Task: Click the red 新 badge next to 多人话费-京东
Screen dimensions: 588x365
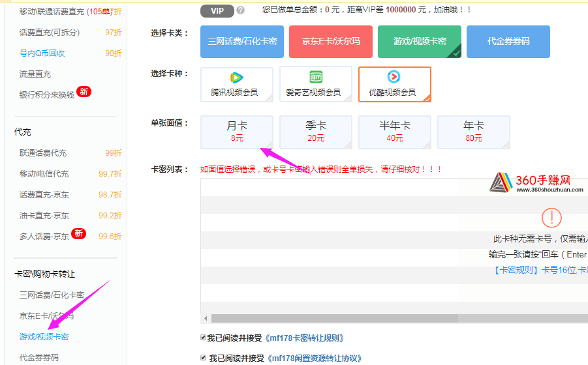Action: (79, 233)
